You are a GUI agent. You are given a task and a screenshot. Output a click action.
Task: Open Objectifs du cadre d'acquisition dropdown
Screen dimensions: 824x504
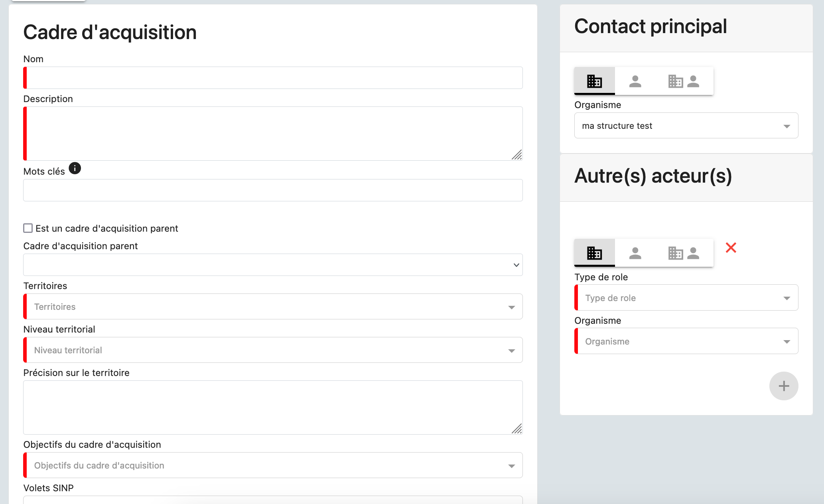(x=273, y=465)
